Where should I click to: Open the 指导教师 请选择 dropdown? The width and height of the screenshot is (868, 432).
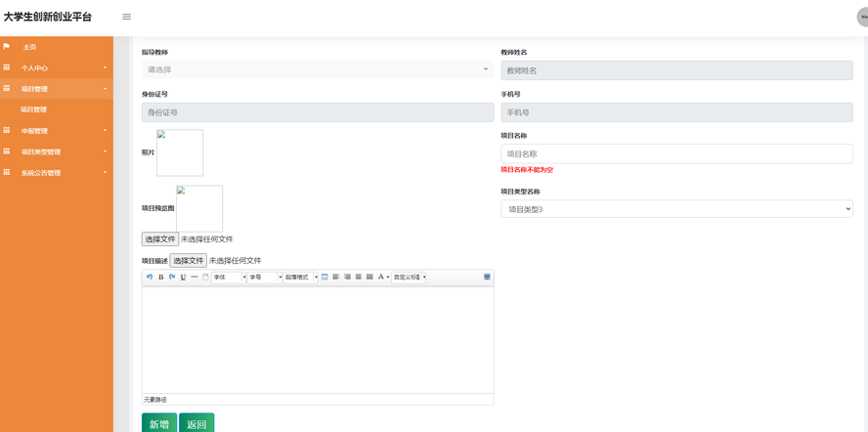(318, 69)
